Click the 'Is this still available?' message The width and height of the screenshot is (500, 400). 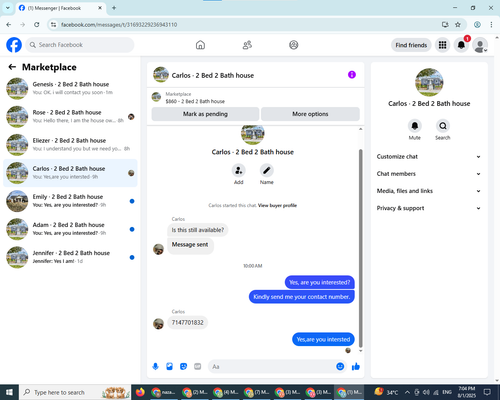pyautogui.click(x=198, y=230)
